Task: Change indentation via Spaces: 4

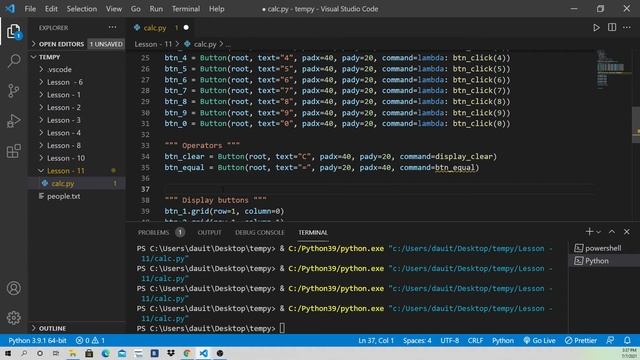Action: point(417,340)
